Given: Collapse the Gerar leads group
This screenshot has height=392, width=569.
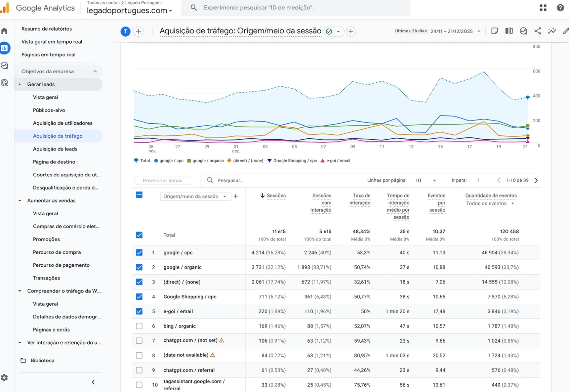Looking at the screenshot, I should click(x=20, y=84).
